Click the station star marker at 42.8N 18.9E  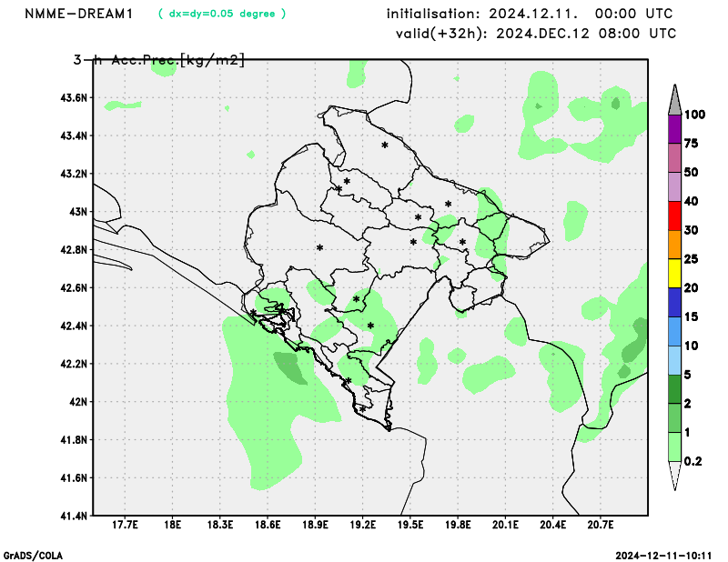(x=320, y=248)
